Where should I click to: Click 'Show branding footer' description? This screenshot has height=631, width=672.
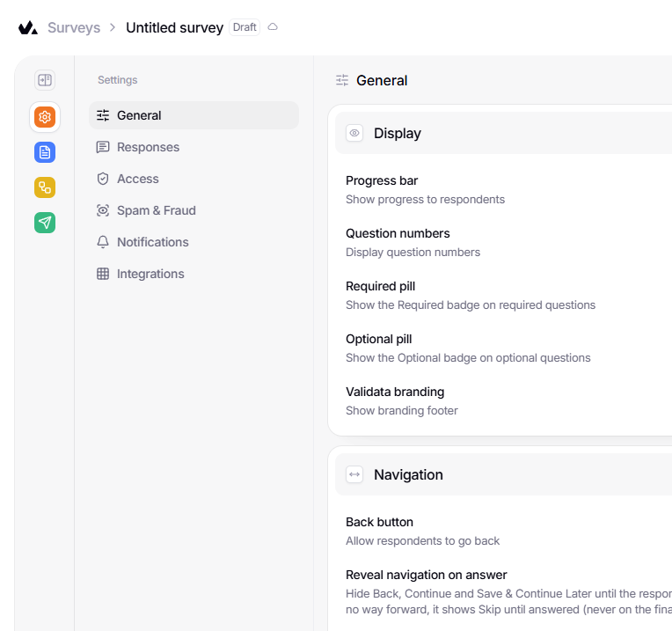point(402,411)
